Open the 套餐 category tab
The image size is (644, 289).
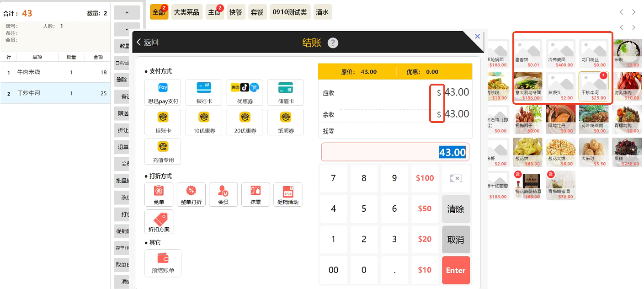point(257,12)
